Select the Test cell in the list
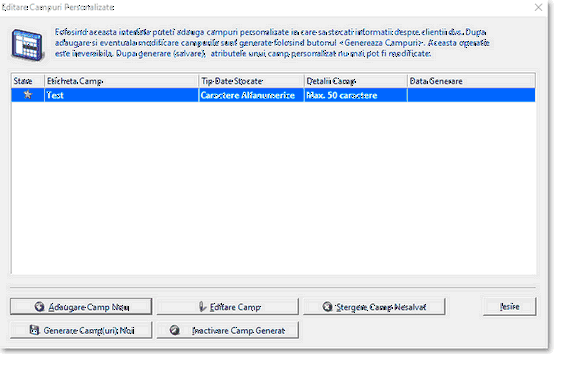This screenshot has width=574, height=365. [x=121, y=95]
